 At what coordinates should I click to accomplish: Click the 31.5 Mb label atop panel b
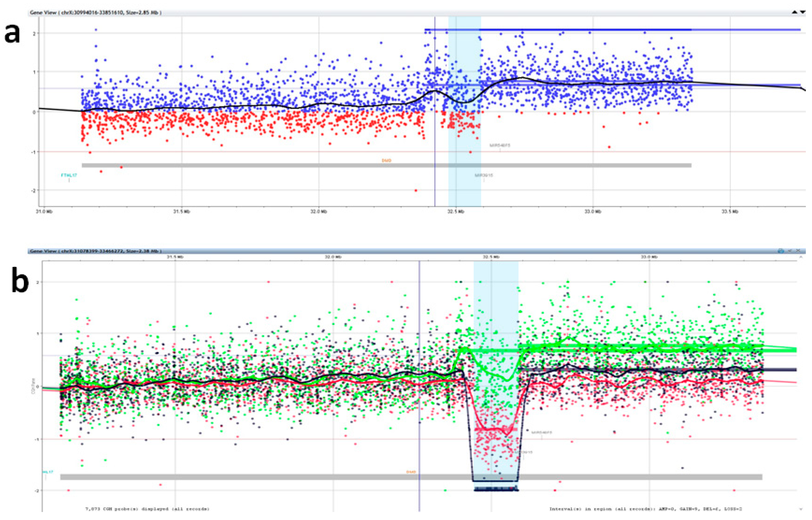click(x=175, y=257)
